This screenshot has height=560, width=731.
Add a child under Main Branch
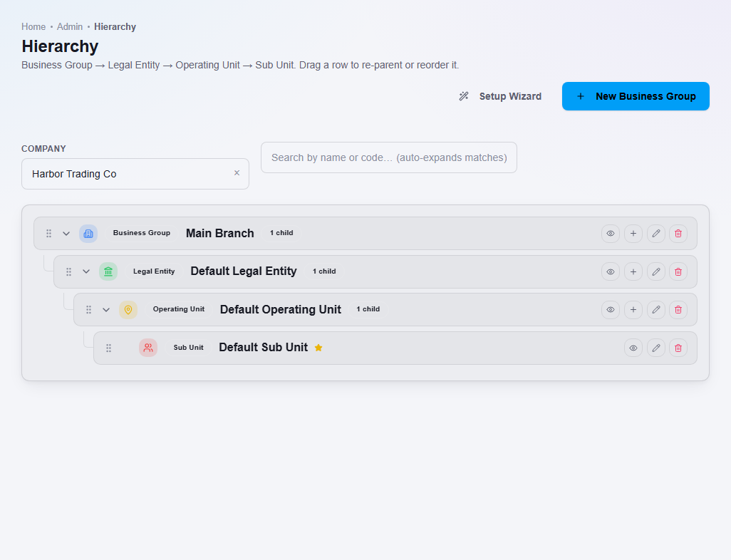click(633, 234)
